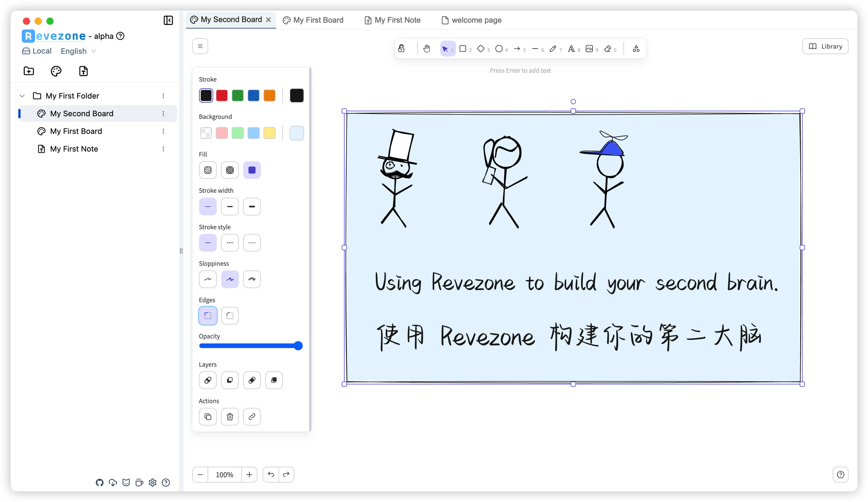This screenshot has height=502, width=868.
Task: Choose the red stroke color swatch
Action: tap(222, 96)
